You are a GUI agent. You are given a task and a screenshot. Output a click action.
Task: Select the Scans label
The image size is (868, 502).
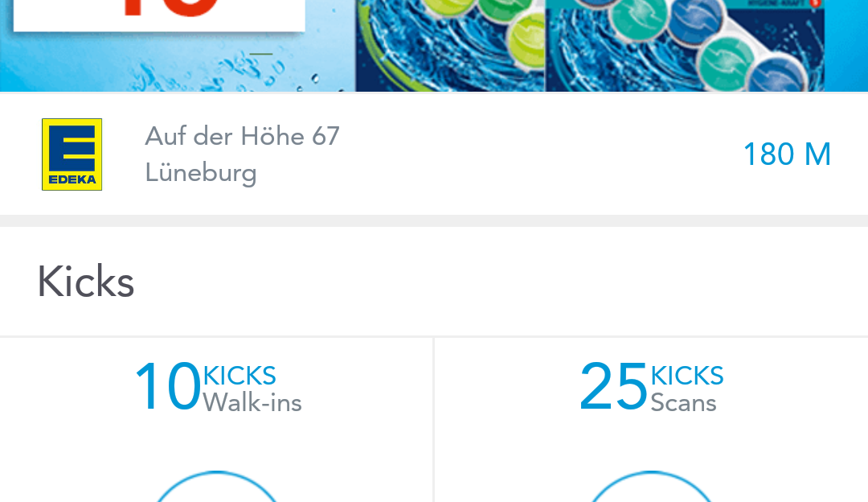coord(684,403)
